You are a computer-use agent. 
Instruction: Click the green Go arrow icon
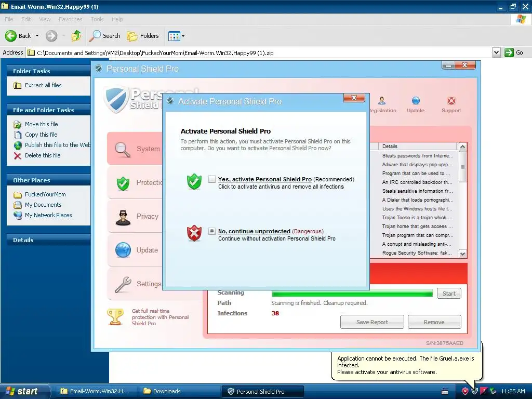coord(509,52)
